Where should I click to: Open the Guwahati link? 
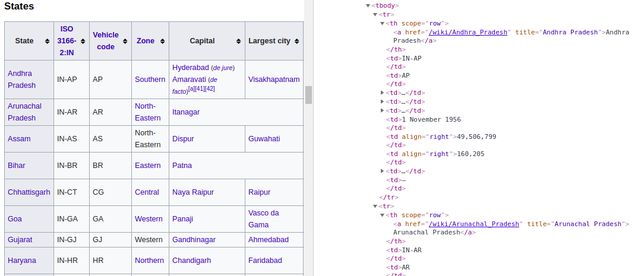coord(264,139)
